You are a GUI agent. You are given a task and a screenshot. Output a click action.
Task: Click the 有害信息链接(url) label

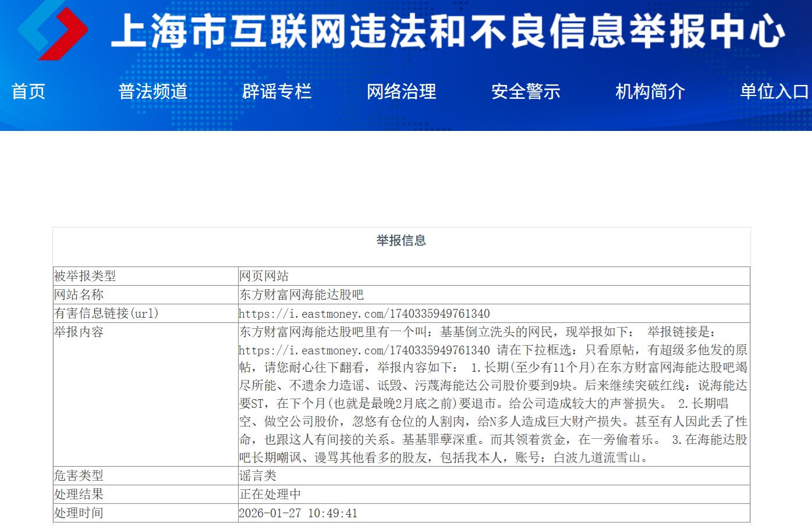click(106, 313)
